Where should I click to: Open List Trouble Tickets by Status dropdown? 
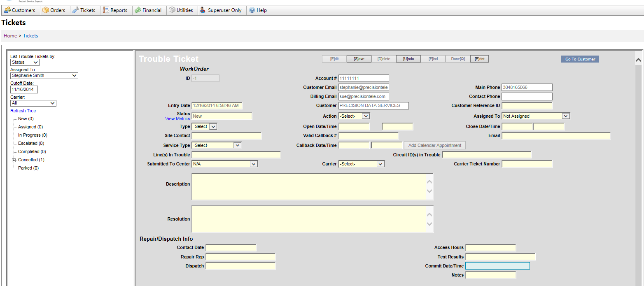pos(25,63)
